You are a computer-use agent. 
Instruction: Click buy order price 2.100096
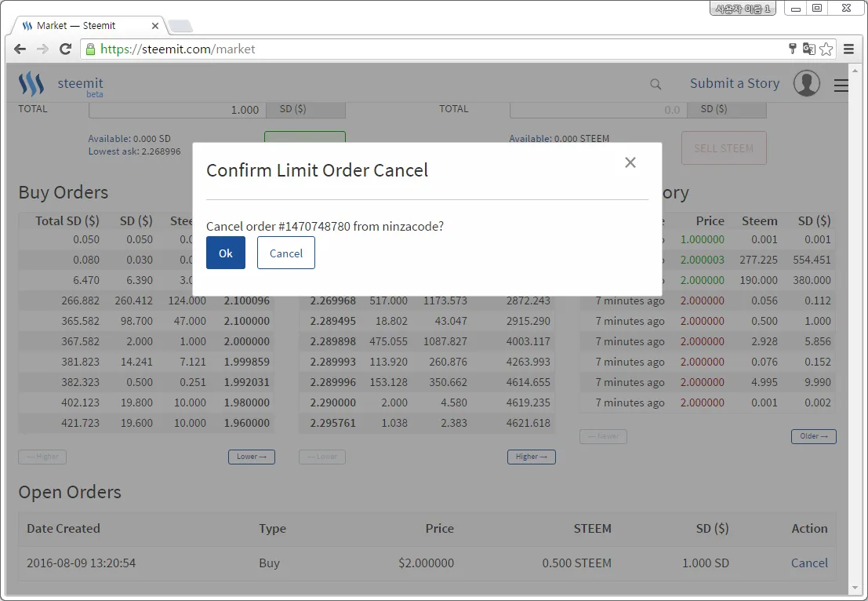247,300
